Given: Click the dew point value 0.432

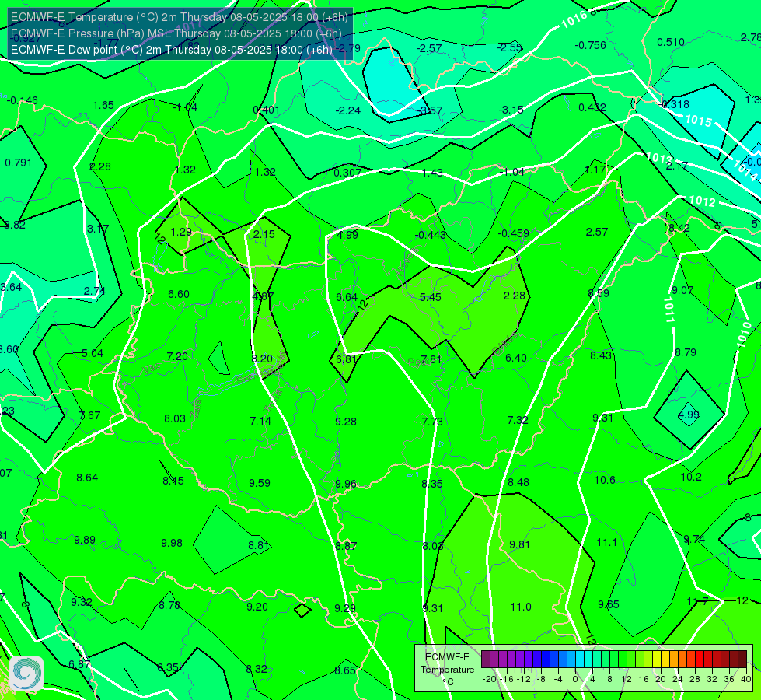Looking at the screenshot, I should pos(592,108).
